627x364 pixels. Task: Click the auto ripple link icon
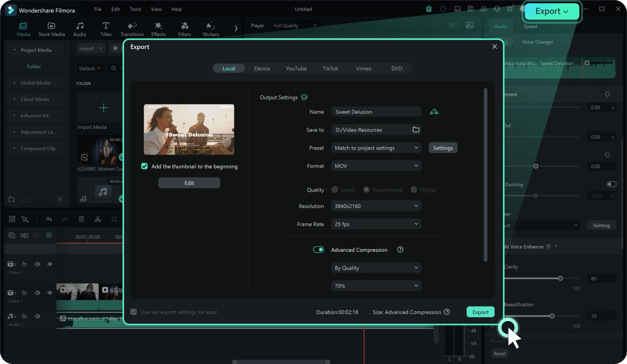click(24, 235)
